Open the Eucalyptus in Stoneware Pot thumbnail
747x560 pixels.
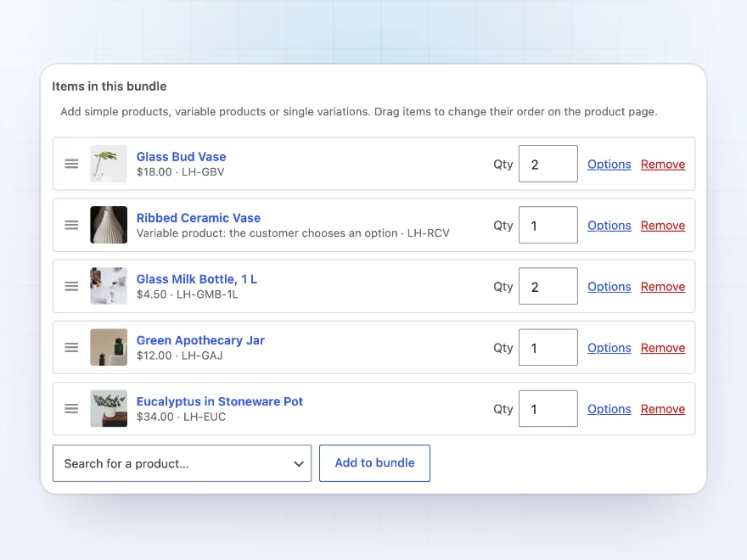(x=109, y=409)
